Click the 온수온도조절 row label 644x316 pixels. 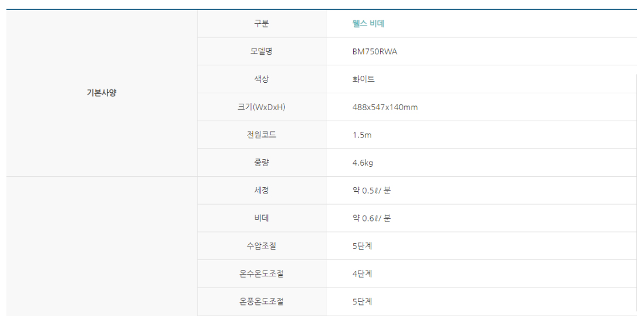click(x=262, y=273)
